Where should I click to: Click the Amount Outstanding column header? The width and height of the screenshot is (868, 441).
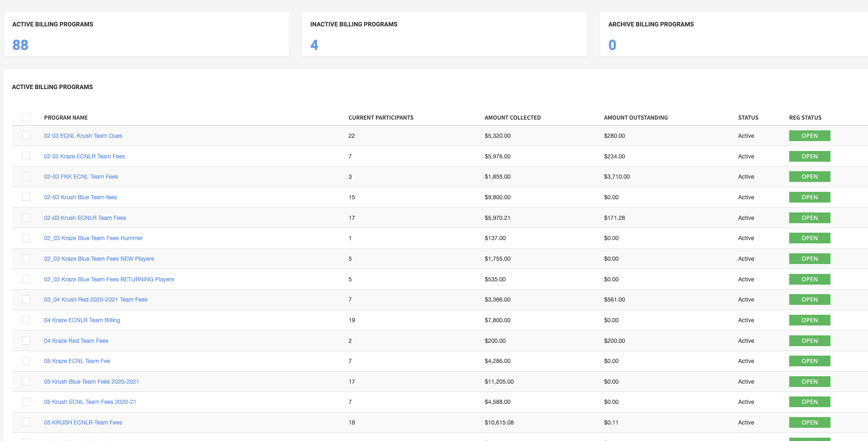[635, 118]
